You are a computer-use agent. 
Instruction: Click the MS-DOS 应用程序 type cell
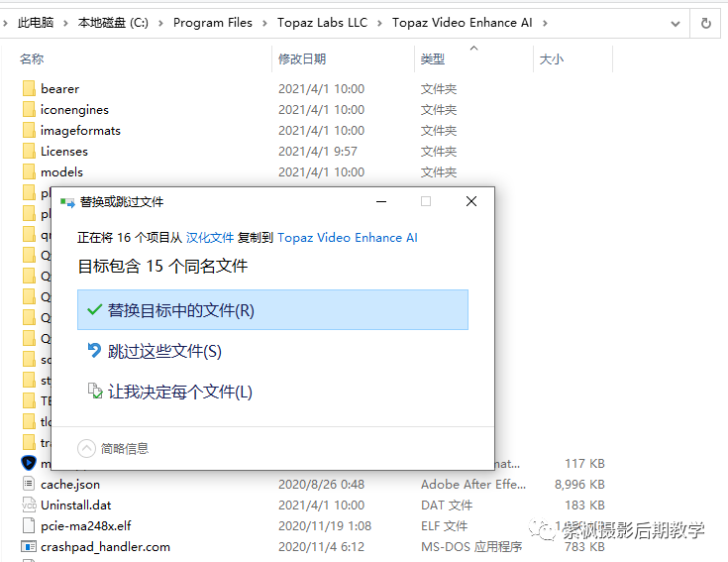point(471,547)
